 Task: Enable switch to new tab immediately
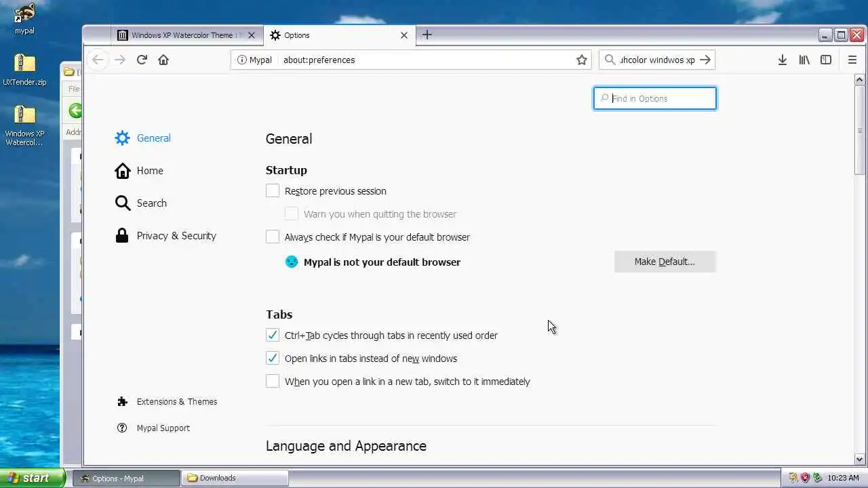tap(273, 382)
